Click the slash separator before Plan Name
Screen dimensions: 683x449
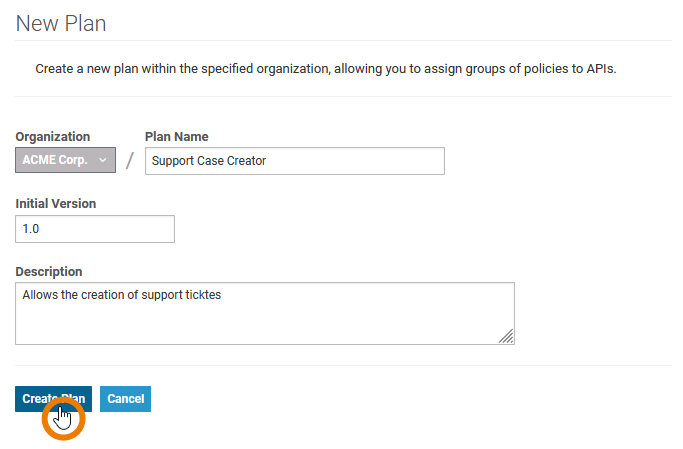pos(130,160)
